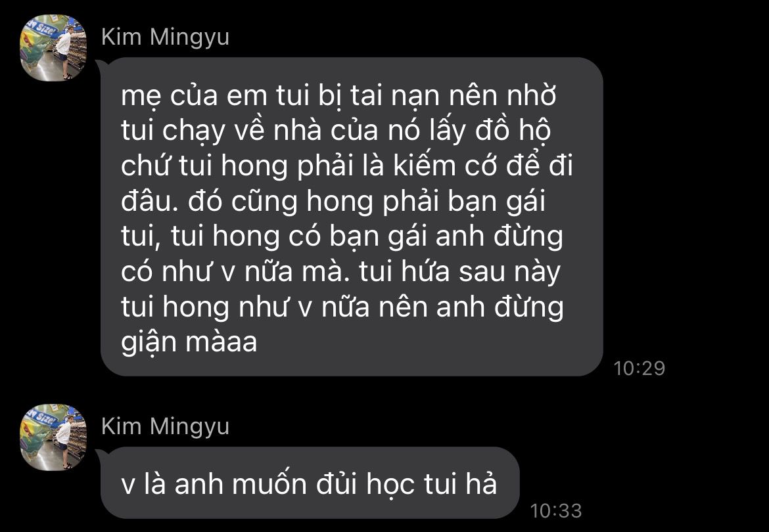
Task: Click "Mingyu" in the lower sender label
Action: pyautogui.click(x=190, y=428)
